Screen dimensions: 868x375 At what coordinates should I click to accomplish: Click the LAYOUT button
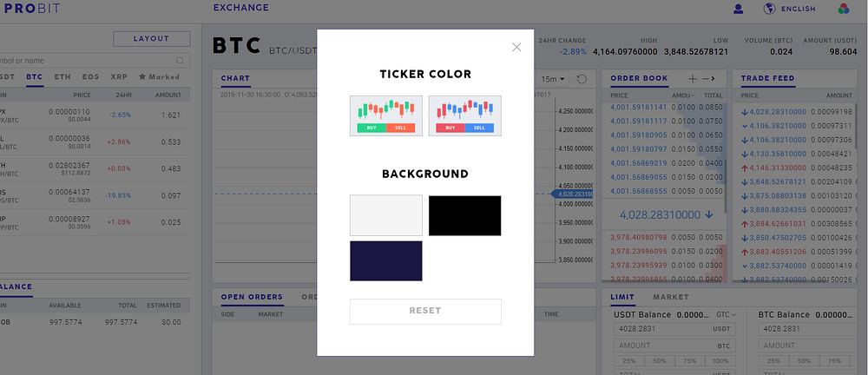click(x=151, y=39)
